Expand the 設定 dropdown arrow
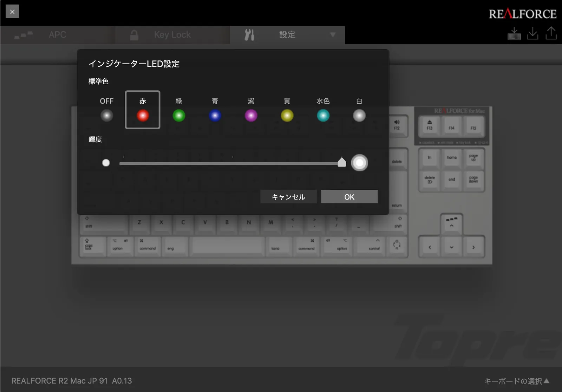The width and height of the screenshot is (562, 392). [333, 35]
